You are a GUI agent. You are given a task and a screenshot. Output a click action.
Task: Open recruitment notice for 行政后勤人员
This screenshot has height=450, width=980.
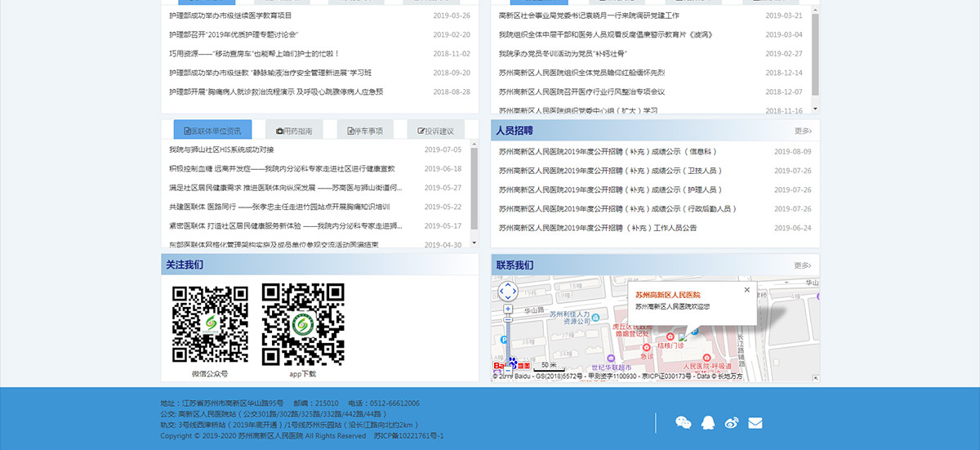point(618,209)
